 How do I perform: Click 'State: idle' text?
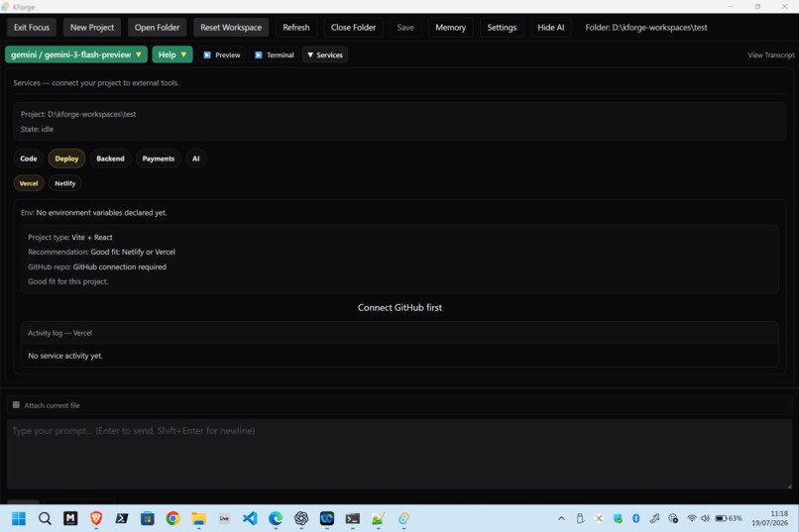38,130
